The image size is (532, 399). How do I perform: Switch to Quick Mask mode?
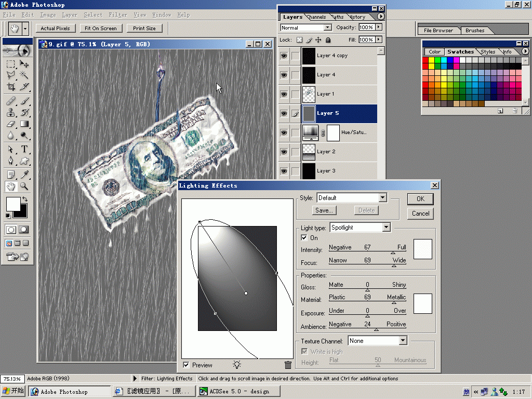click(x=23, y=230)
